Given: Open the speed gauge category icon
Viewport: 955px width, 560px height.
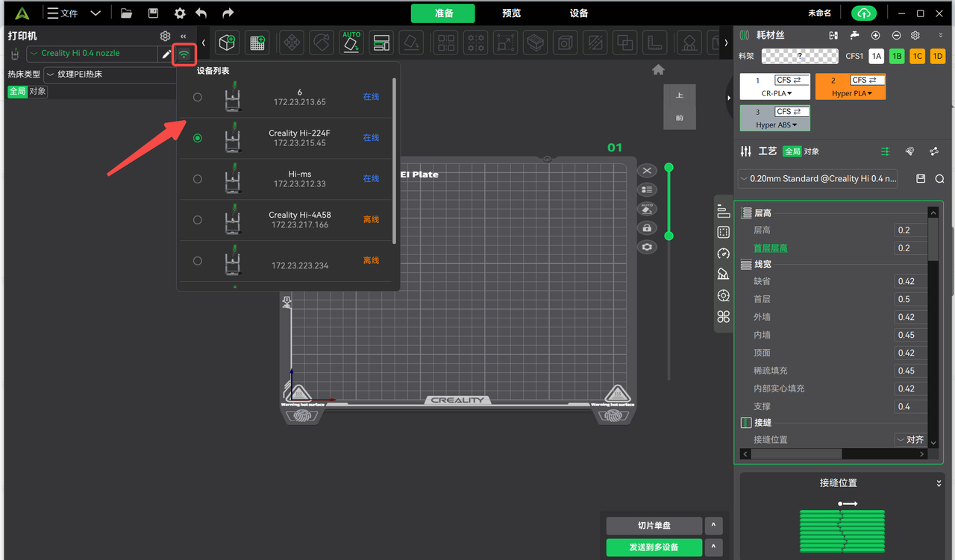Looking at the screenshot, I should coord(723,254).
